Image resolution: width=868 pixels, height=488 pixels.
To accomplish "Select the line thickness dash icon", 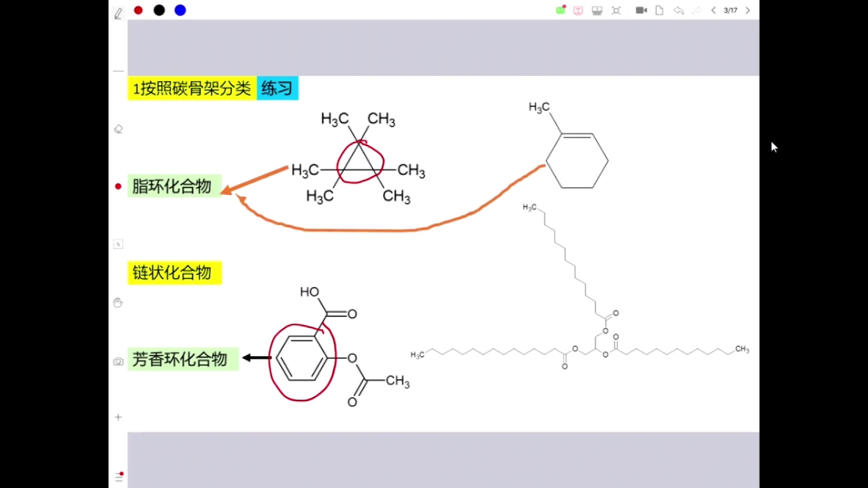I will (x=118, y=71).
